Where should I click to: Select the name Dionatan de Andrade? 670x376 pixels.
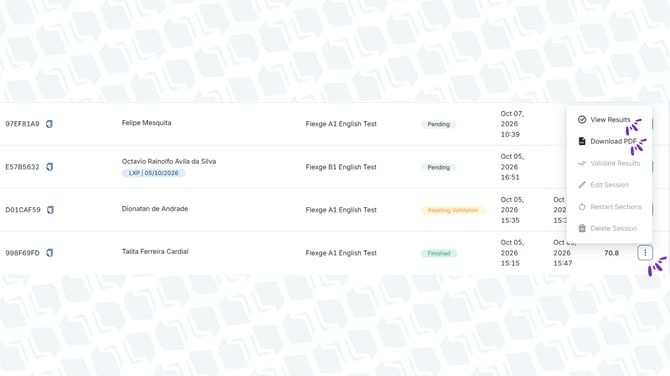(x=155, y=209)
